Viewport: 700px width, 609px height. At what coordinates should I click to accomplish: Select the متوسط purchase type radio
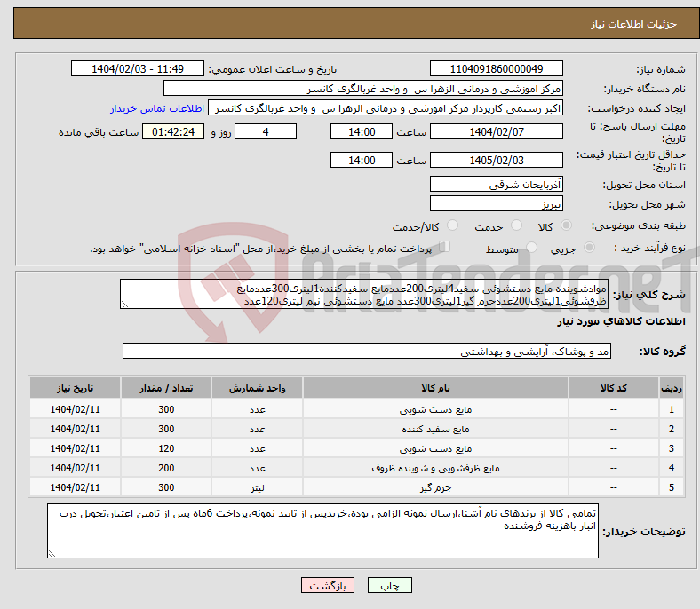coord(531,247)
